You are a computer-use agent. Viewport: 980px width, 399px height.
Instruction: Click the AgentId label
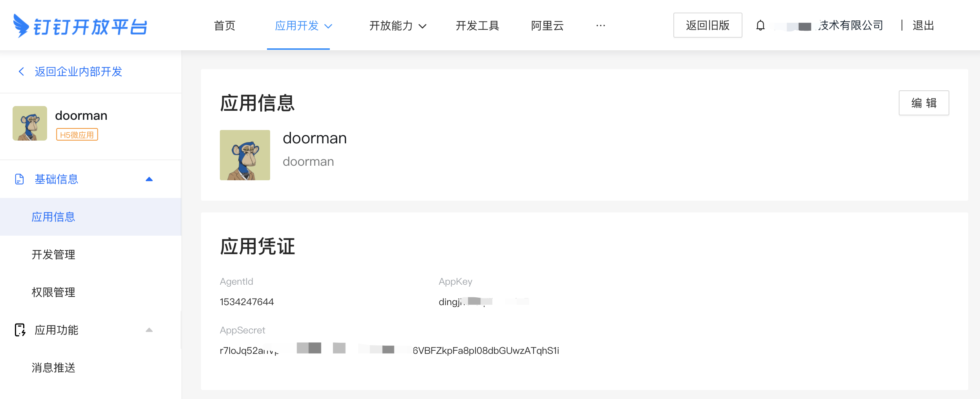(236, 282)
